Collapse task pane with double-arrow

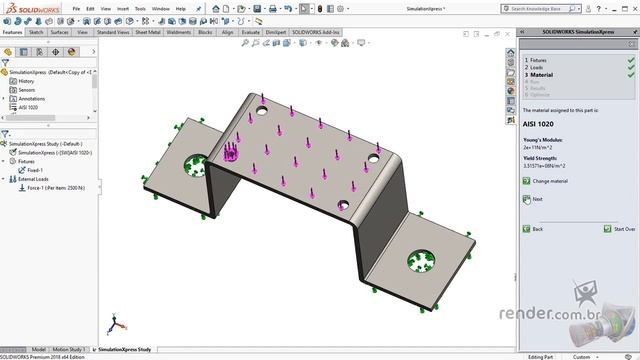522,32
